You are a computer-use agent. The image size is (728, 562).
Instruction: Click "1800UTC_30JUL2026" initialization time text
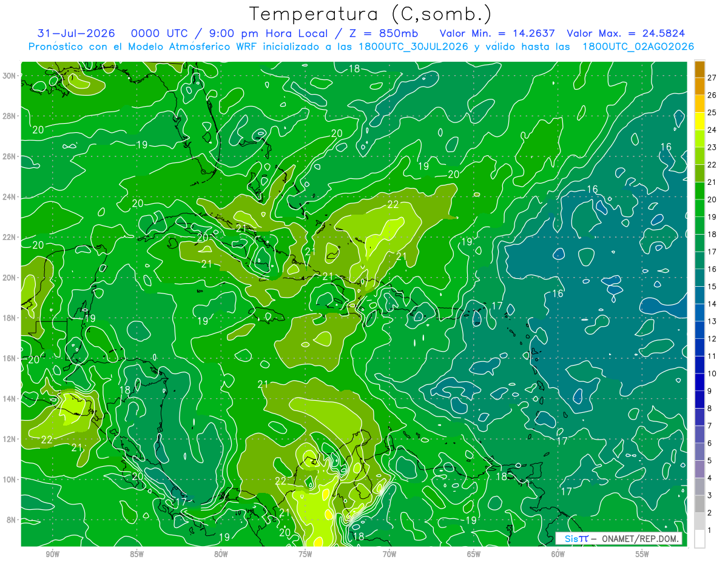coord(413,47)
